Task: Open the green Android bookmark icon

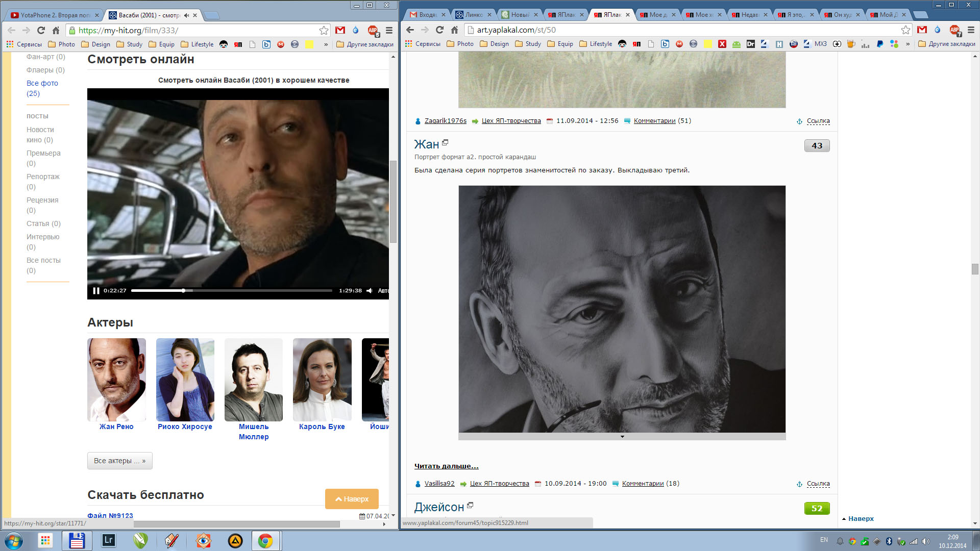Action: [736, 44]
